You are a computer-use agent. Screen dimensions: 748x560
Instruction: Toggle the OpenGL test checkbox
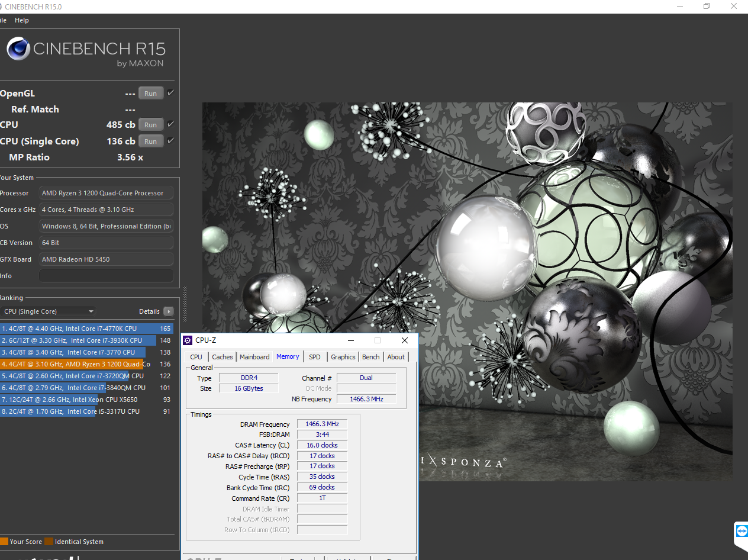(171, 93)
